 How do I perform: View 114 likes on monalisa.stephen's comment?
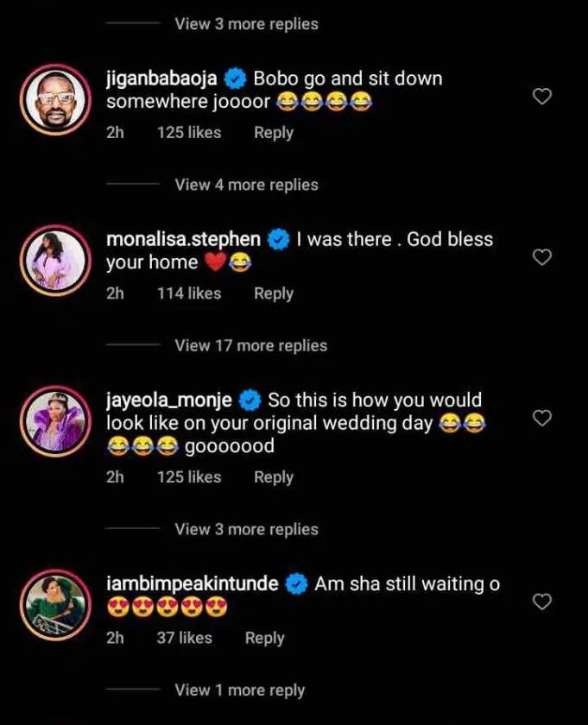click(x=188, y=293)
